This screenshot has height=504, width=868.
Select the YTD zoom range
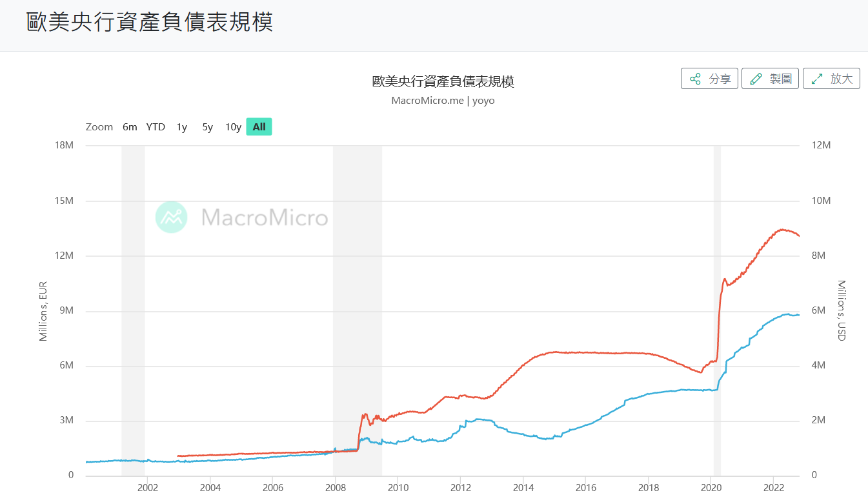(156, 127)
